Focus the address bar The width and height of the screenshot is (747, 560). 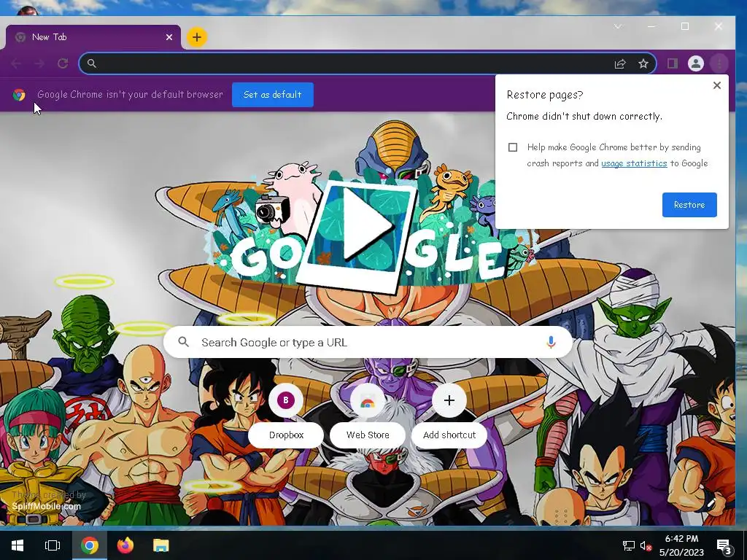(368, 64)
